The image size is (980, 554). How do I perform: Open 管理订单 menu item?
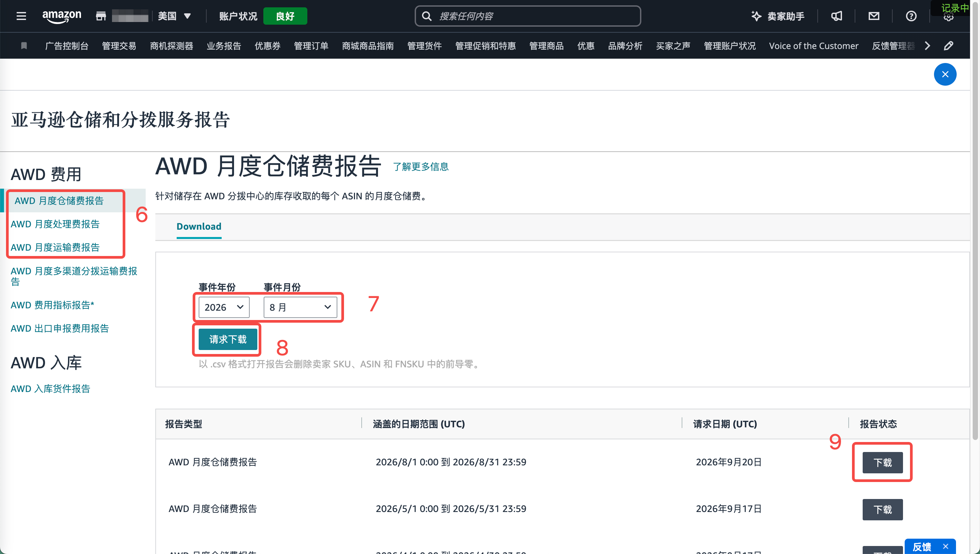311,46
